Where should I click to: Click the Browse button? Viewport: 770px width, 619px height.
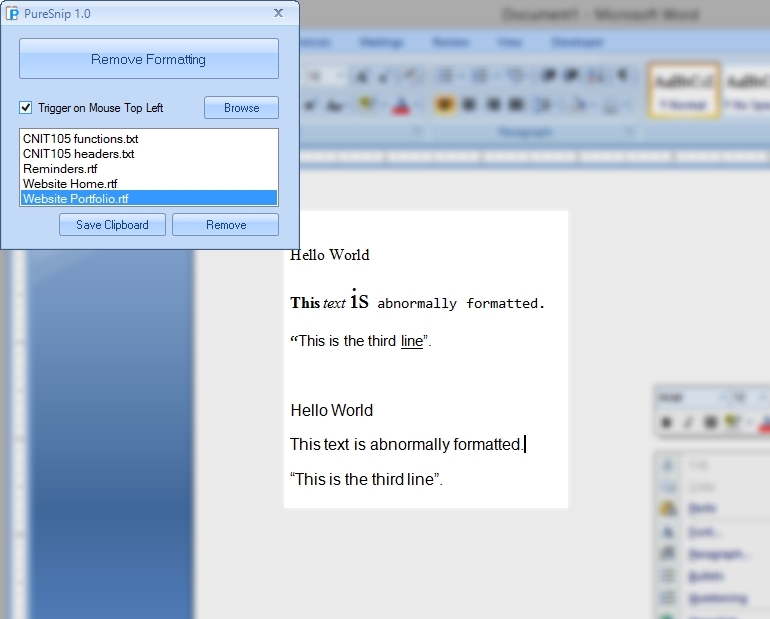(241, 108)
